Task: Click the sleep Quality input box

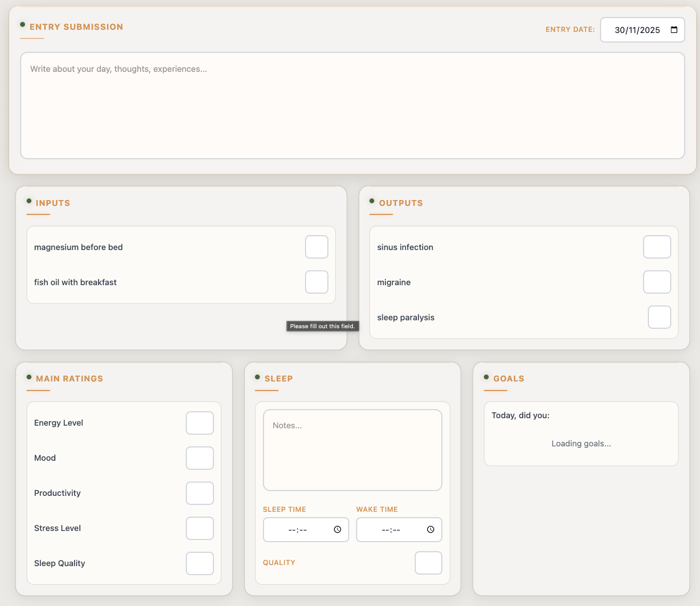Action: [429, 563]
